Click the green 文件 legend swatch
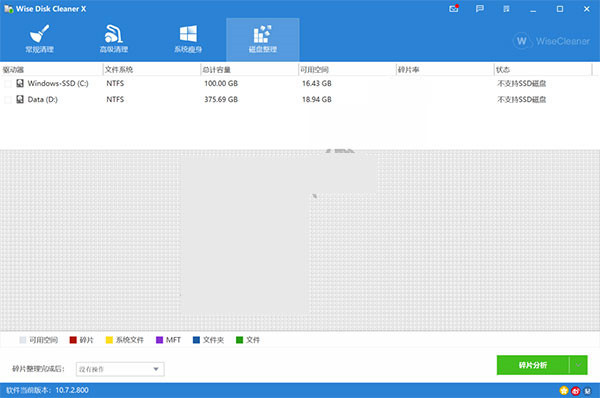 [x=240, y=340]
